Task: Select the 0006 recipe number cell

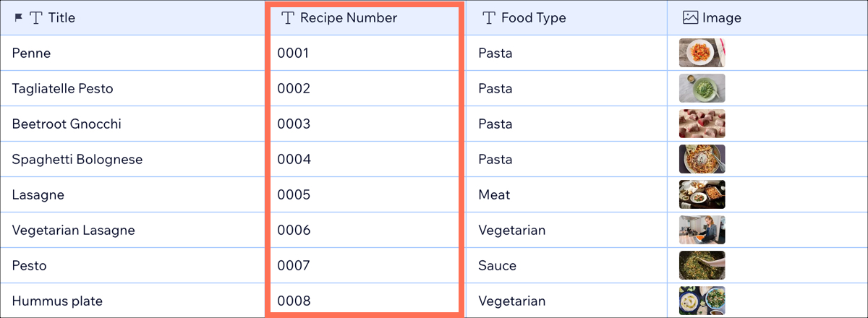Action: coord(365,230)
